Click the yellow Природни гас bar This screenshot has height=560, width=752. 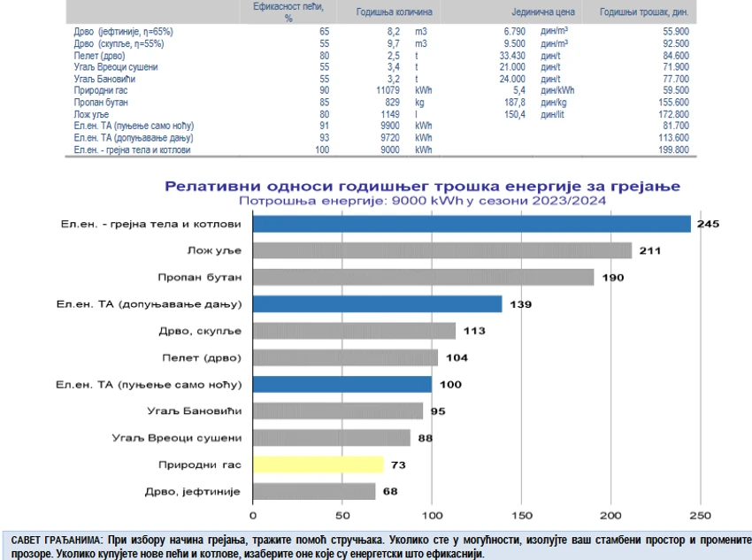(318, 464)
